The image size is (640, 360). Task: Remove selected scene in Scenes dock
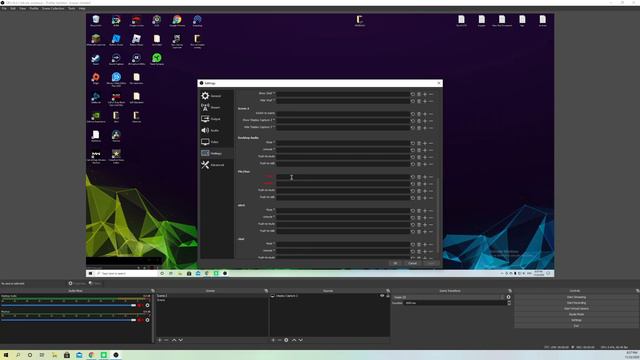click(166, 340)
